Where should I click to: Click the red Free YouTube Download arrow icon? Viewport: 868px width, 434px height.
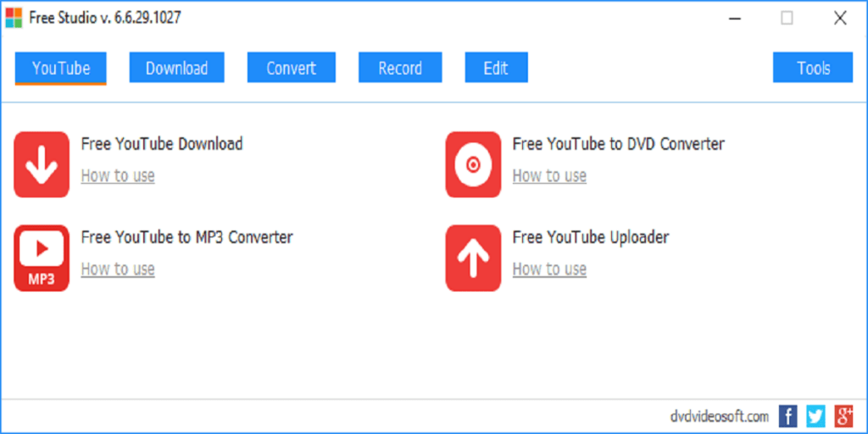pos(42,164)
